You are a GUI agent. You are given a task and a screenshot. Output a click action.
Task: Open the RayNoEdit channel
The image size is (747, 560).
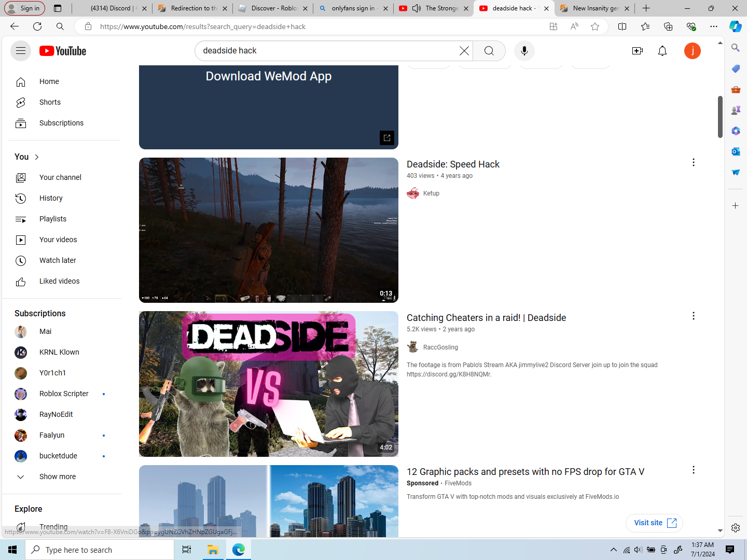coord(64,414)
